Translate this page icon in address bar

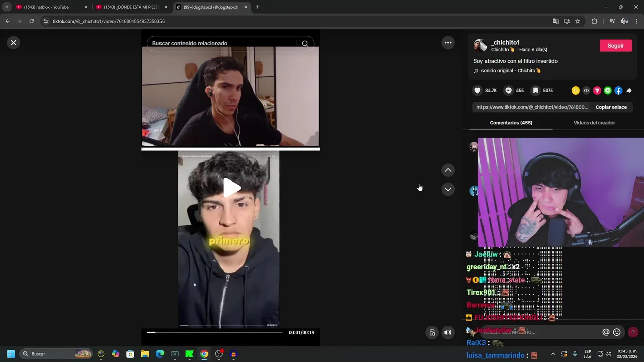click(x=555, y=21)
